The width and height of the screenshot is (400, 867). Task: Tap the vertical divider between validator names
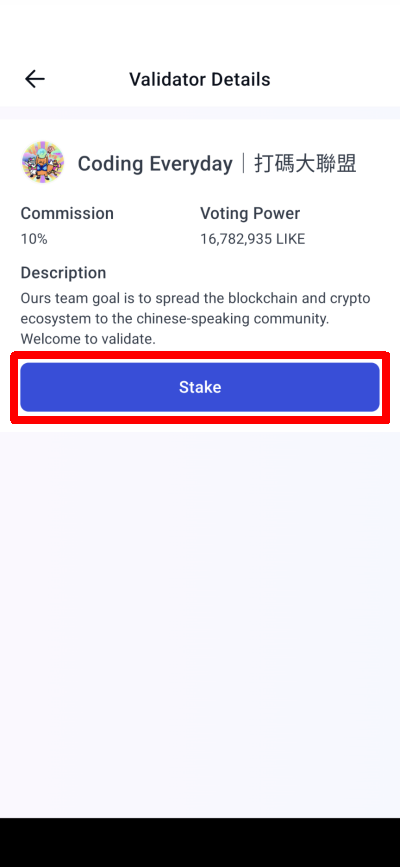pyautogui.click(x=243, y=164)
